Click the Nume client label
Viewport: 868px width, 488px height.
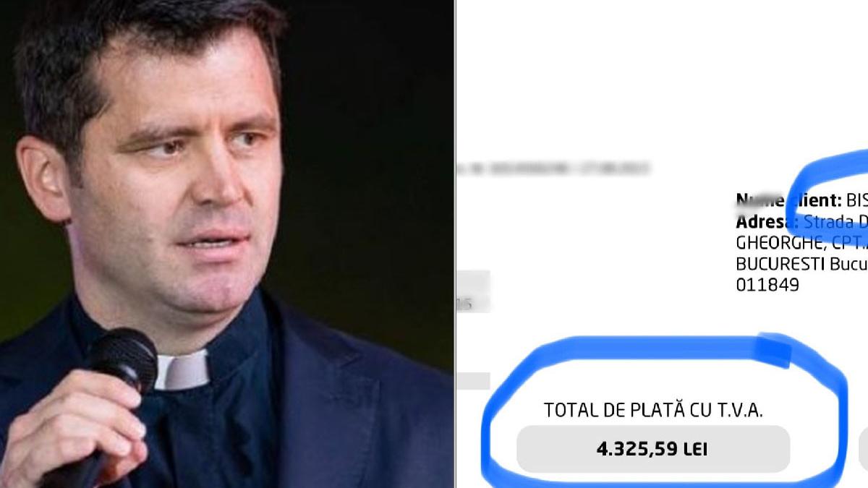(788, 200)
